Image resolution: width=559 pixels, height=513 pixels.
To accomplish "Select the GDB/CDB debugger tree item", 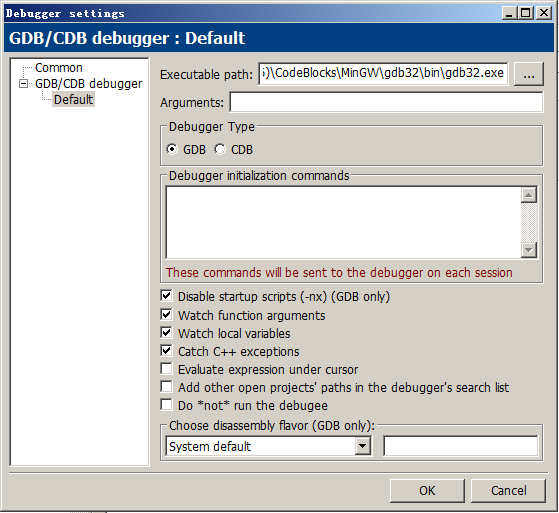I will [x=88, y=84].
